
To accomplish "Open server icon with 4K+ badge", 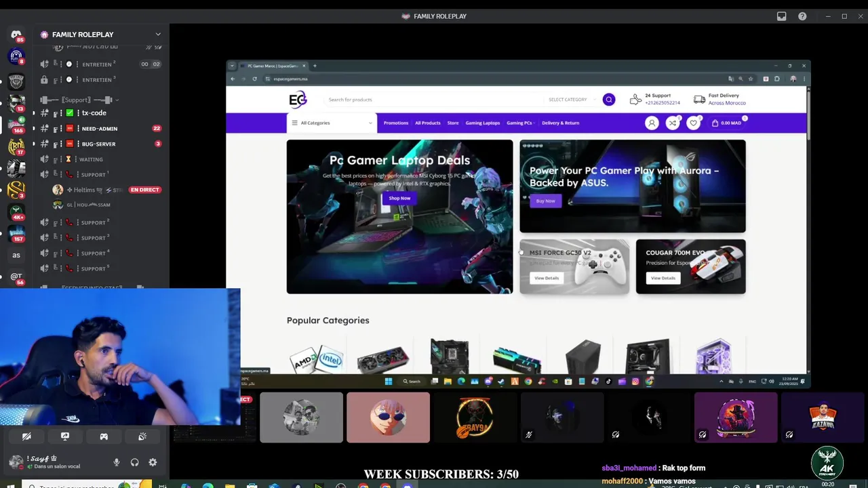I will (x=16, y=211).
